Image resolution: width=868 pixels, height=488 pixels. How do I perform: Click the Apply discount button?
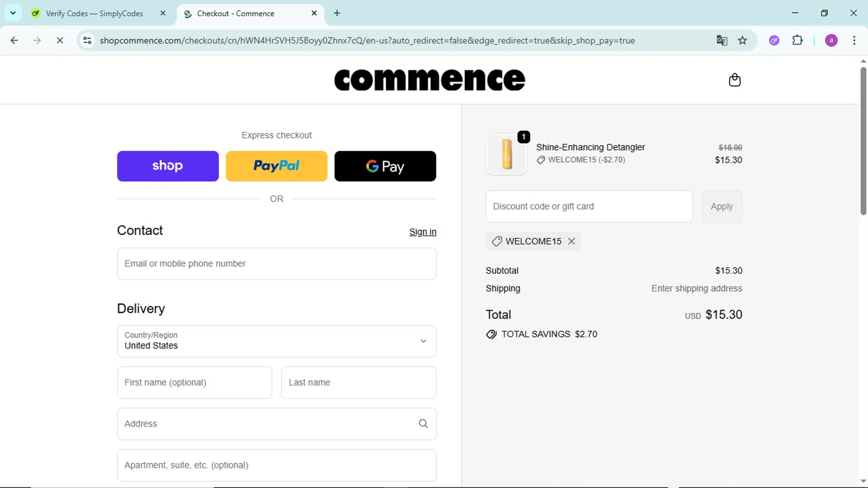pyautogui.click(x=722, y=207)
